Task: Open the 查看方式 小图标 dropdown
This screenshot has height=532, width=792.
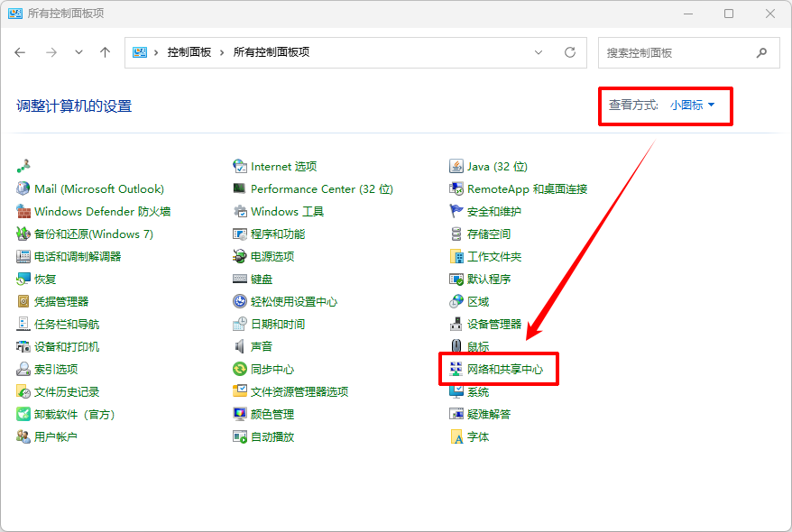Action: tap(692, 105)
